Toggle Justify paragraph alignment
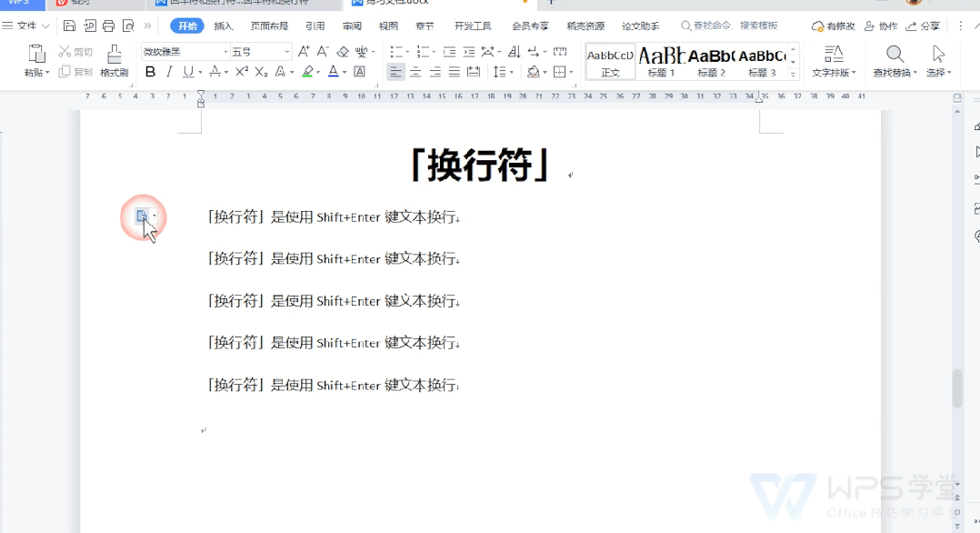980x533 pixels. (455, 72)
